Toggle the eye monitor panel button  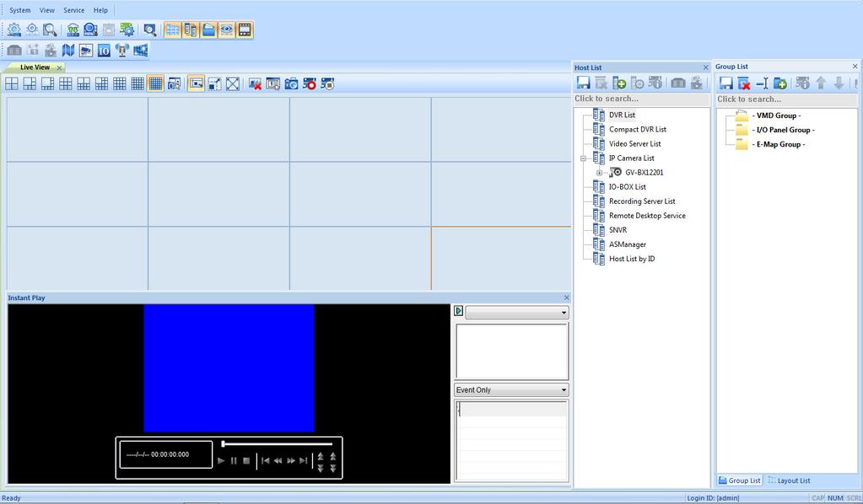(x=227, y=29)
